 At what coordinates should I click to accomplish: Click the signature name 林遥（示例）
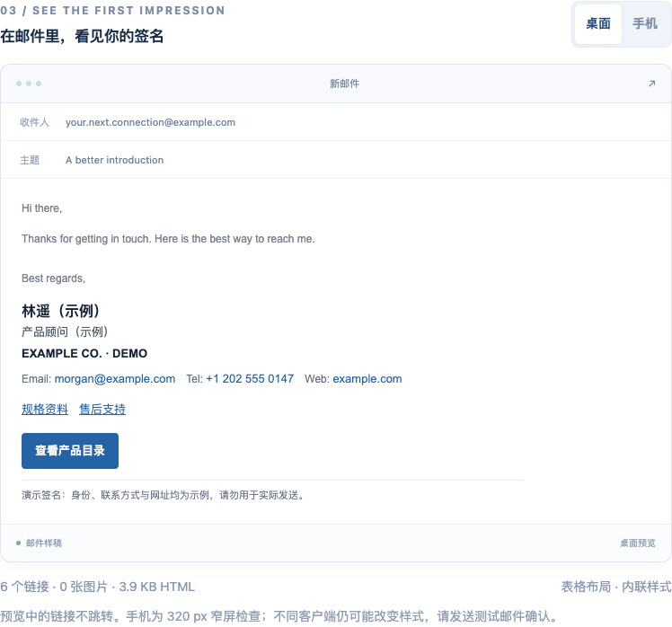point(61,311)
